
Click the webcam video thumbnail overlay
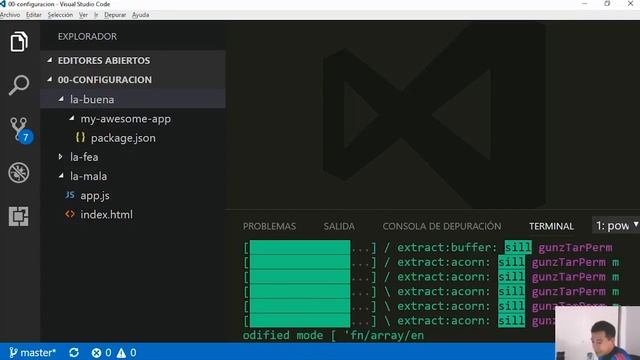click(598, 333)
